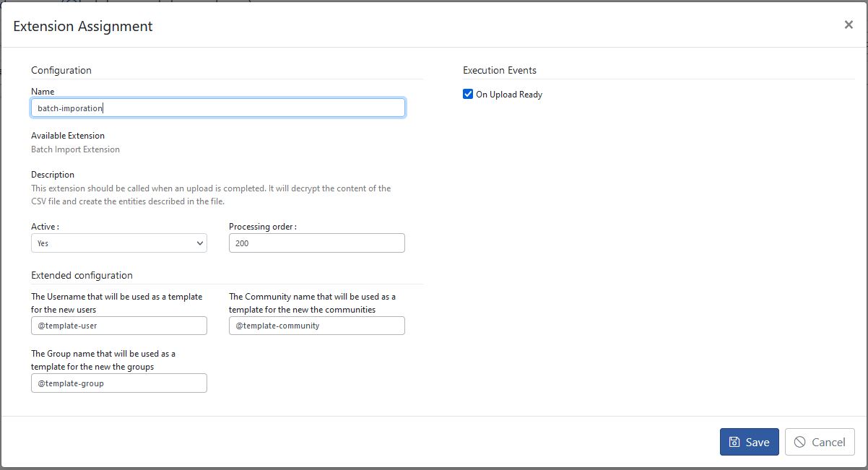Close the Extension Assignment dialog with X
Screen dimensions: 868x470
point(849,25)
